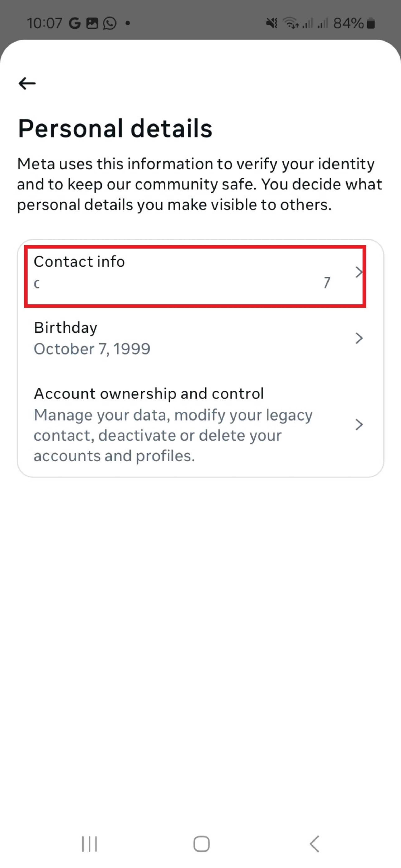The width and height of the screenshot is (401, 868).
Task: Tap the Android recent apps button
Action: tap(89, 844)
